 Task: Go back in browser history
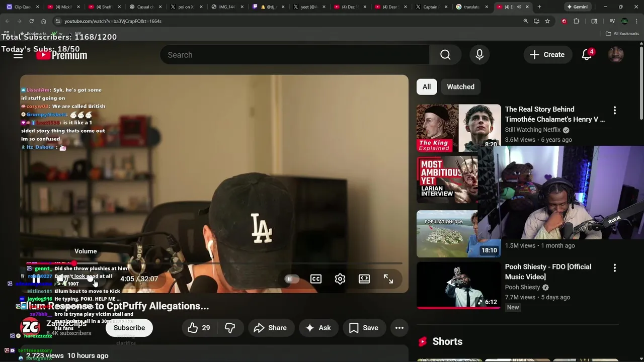click(x=7, y=21)
